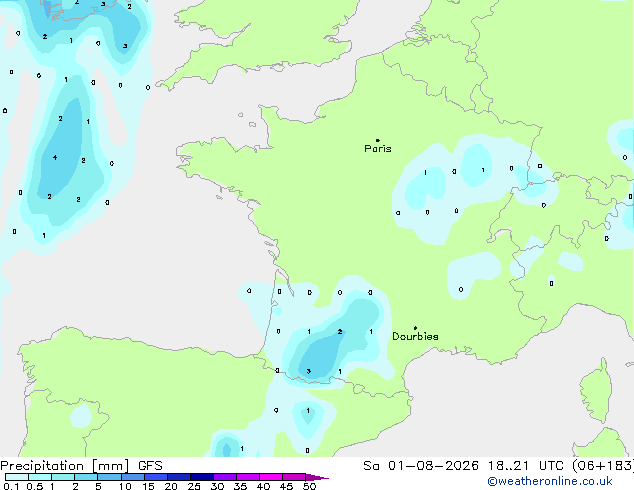Click the '25' legend scale value
Image resolution: width=634 pixels, height=490 pixels.
pyautogui.click(x=194, y=486)
